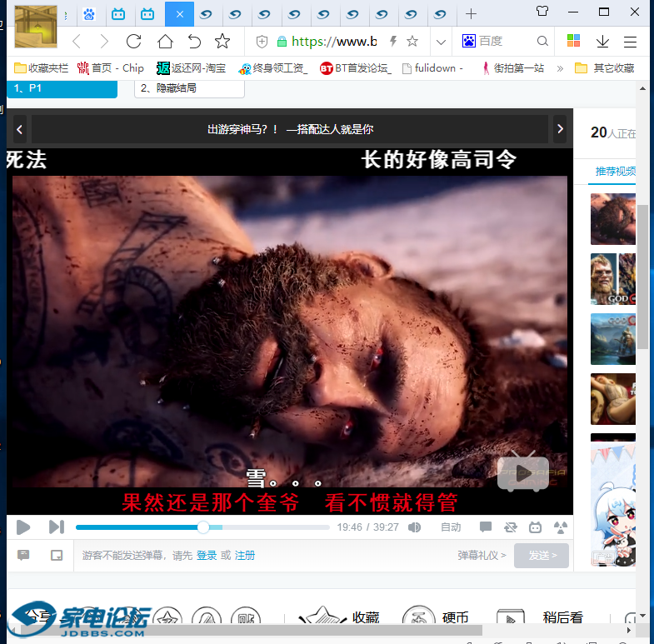Toggle speed mode lightning icon
The width and height of the screenshot is (654, 644).
coord(393,41)
